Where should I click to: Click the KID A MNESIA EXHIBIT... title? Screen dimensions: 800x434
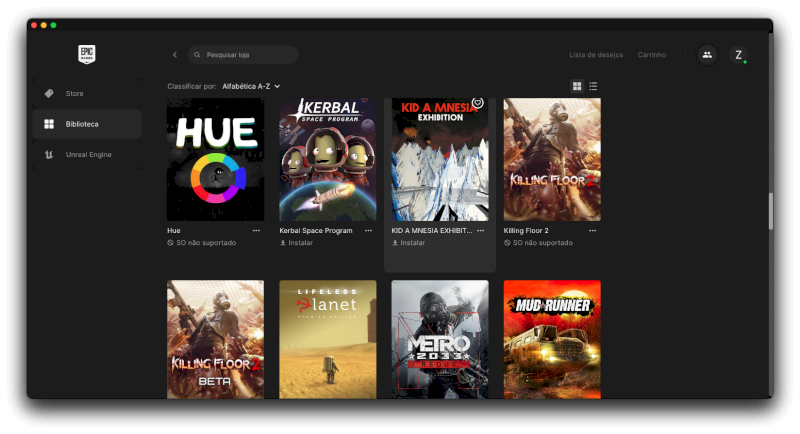[432, 231]
